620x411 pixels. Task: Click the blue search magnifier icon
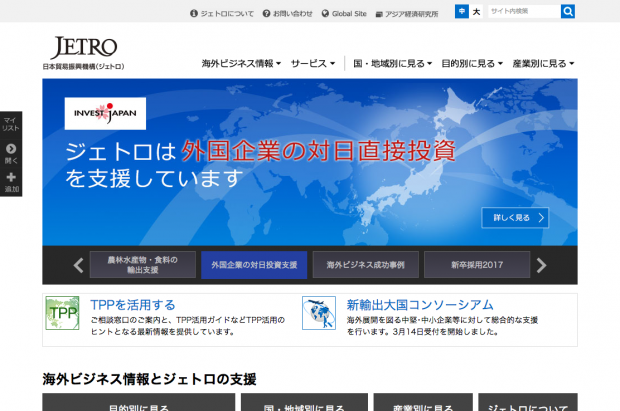568,12
